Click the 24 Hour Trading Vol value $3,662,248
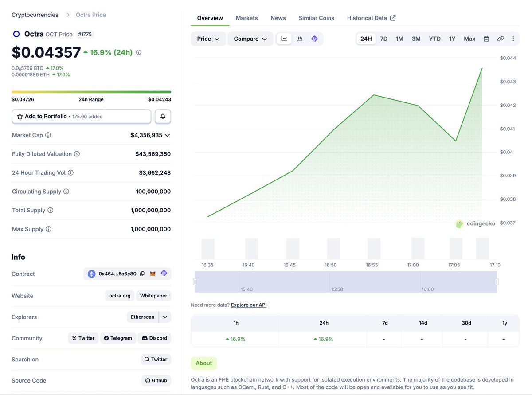The height and width of the screenshot is (395, 532). [x=155, y=173]
